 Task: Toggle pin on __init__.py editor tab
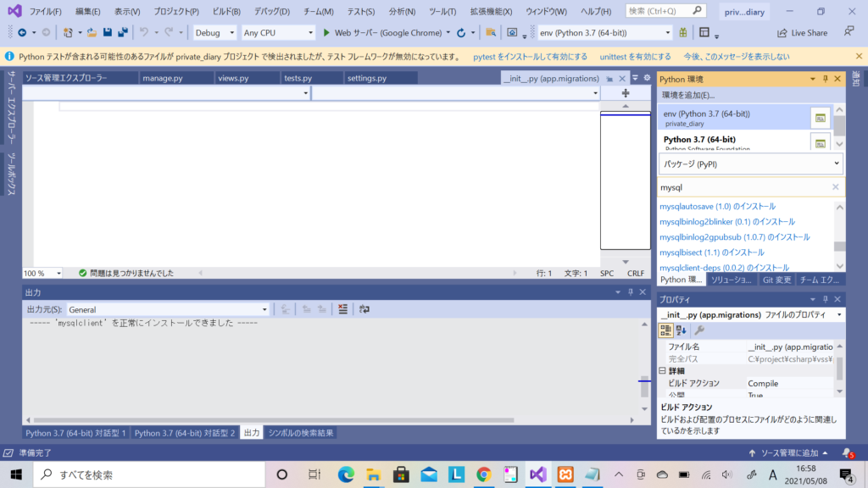point(609,79)
